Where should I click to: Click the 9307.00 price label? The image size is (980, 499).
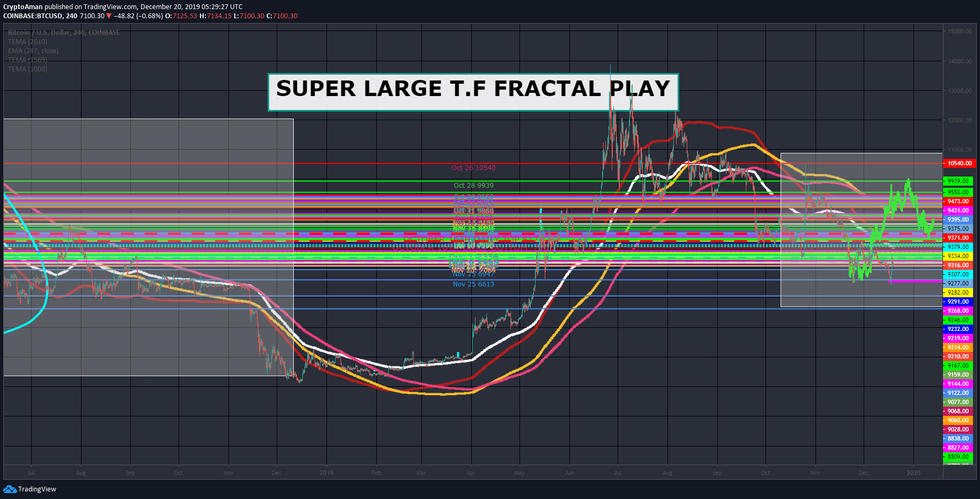[x=958, y=274]
